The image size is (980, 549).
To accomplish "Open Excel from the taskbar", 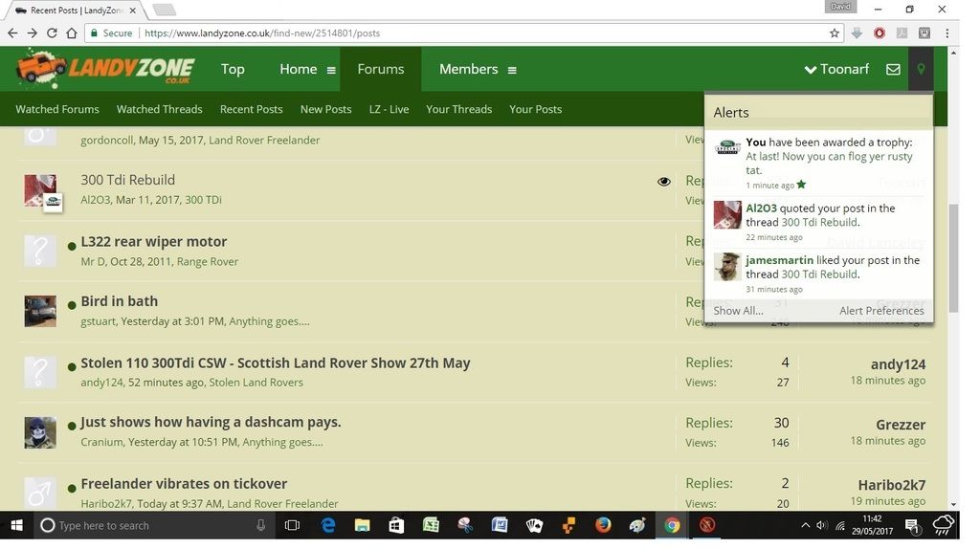I will click(x=431, y=525).
